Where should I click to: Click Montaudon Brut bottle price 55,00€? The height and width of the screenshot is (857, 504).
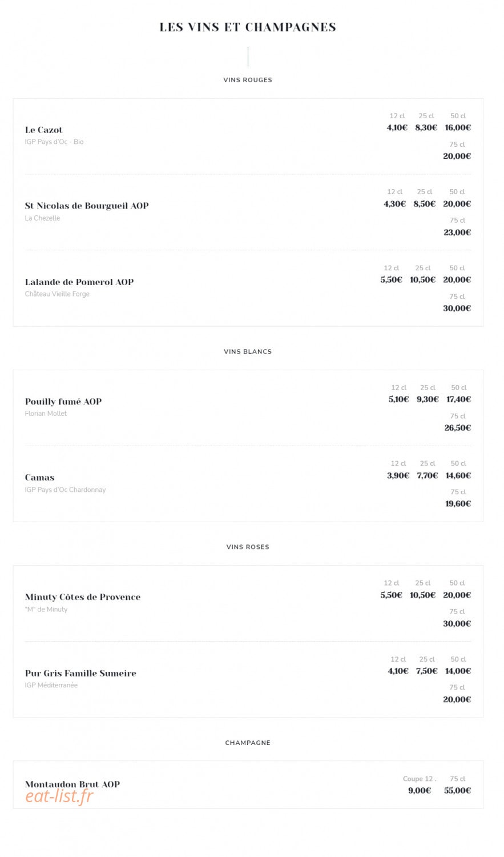pyautogui.click(x=458, y=791)
